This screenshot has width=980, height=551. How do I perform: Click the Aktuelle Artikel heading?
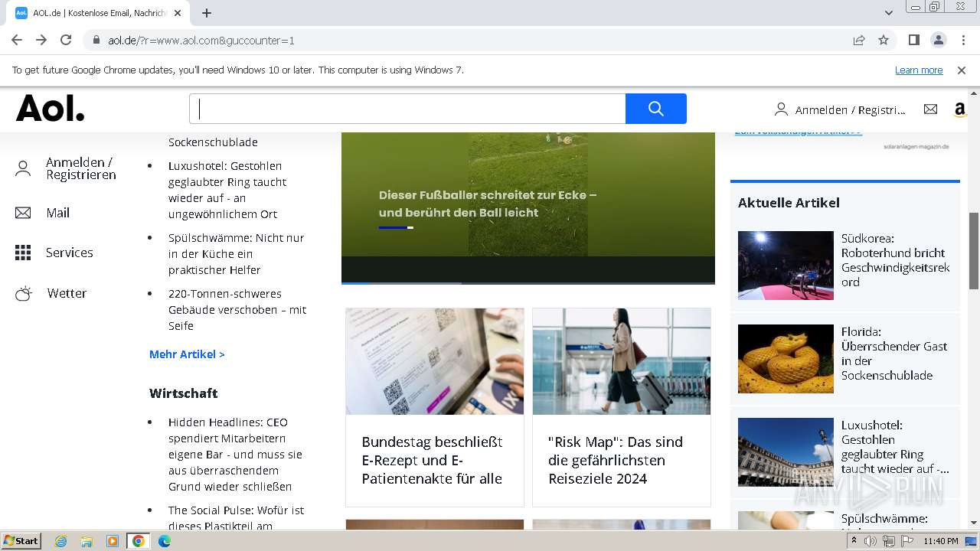789,203
